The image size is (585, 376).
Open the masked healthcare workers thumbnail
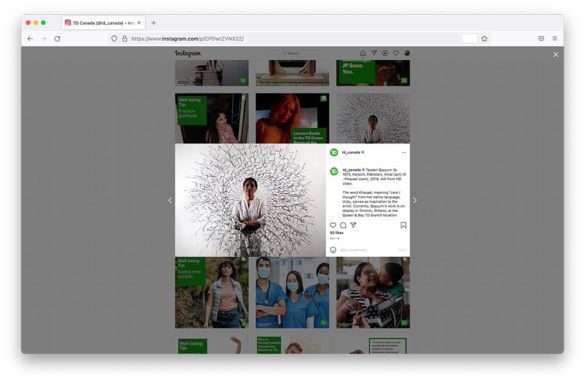click(x=292, y=292)
